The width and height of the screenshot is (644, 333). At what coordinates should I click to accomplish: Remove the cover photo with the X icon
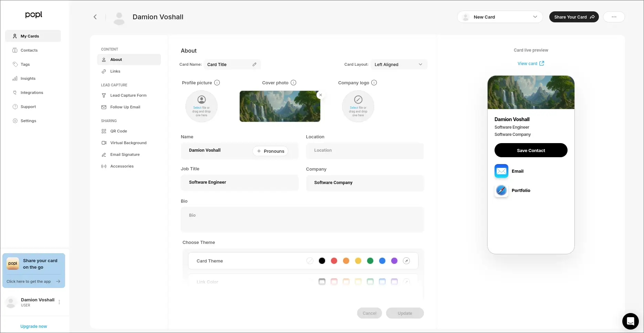click(x=321, y=95)
